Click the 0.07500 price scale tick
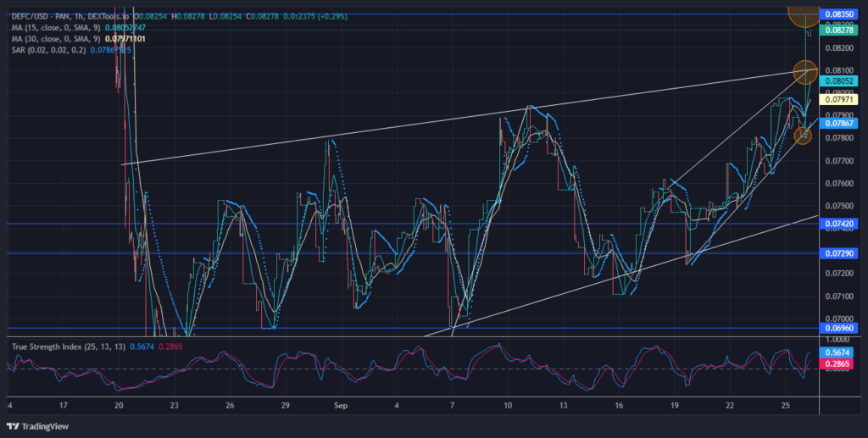The width and height of the screenshot is (868, 438). [x=837, y=206]
